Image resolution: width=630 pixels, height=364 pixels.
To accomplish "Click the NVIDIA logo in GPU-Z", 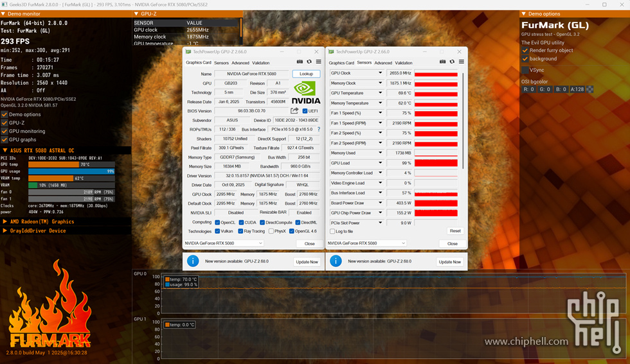I will click(306, 92).
